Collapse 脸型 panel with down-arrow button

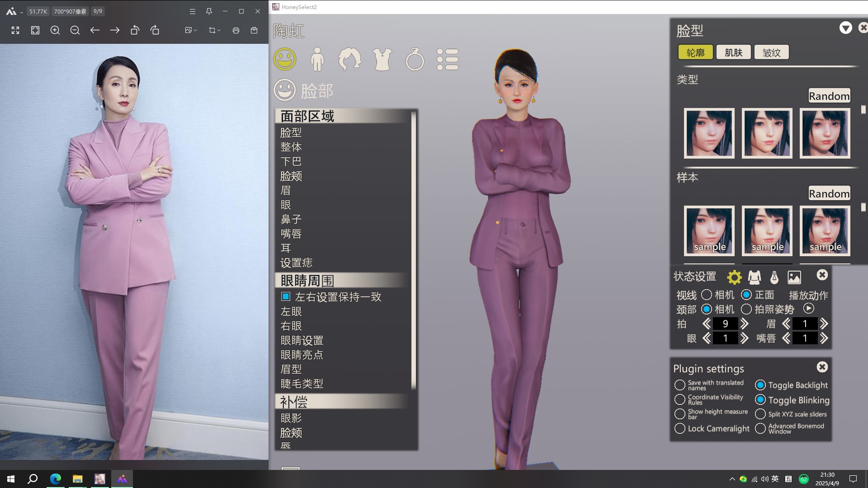pos(845,28)
